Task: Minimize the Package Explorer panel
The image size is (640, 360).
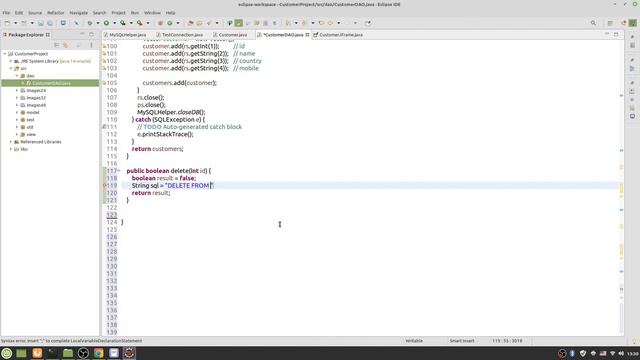Action: [x=82, y=34]
